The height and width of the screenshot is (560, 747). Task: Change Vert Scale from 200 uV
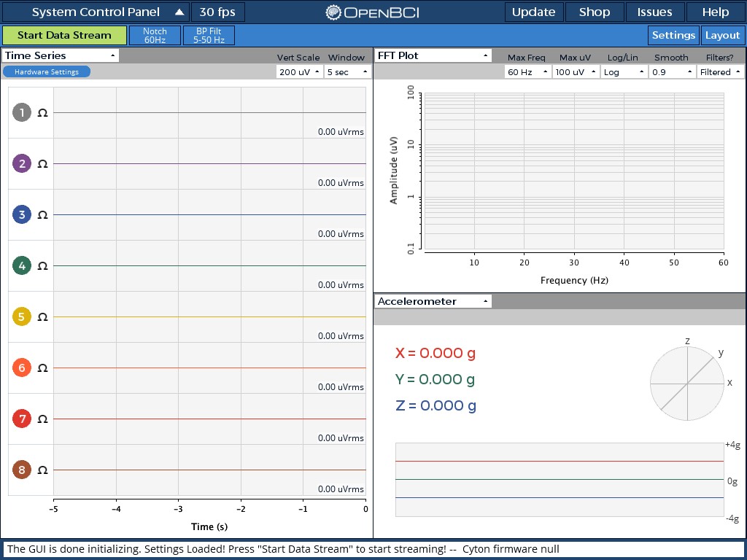tap(300, 72)
